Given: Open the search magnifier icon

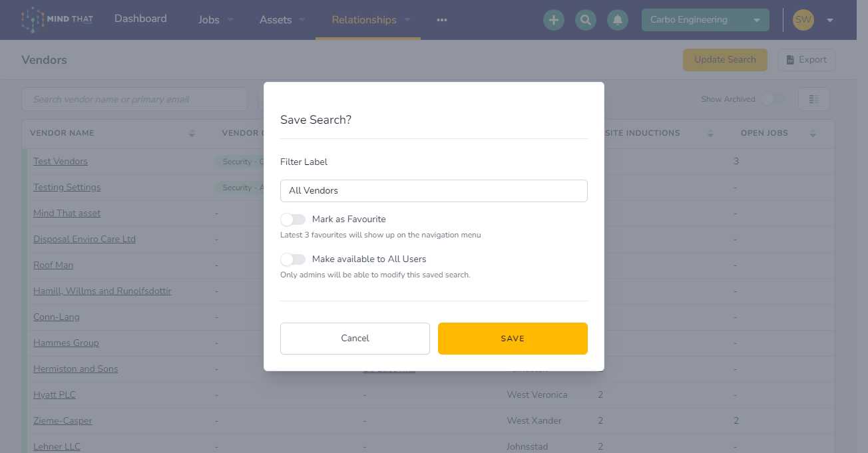Looking at the screenshot, I should (x=586, y=20).
